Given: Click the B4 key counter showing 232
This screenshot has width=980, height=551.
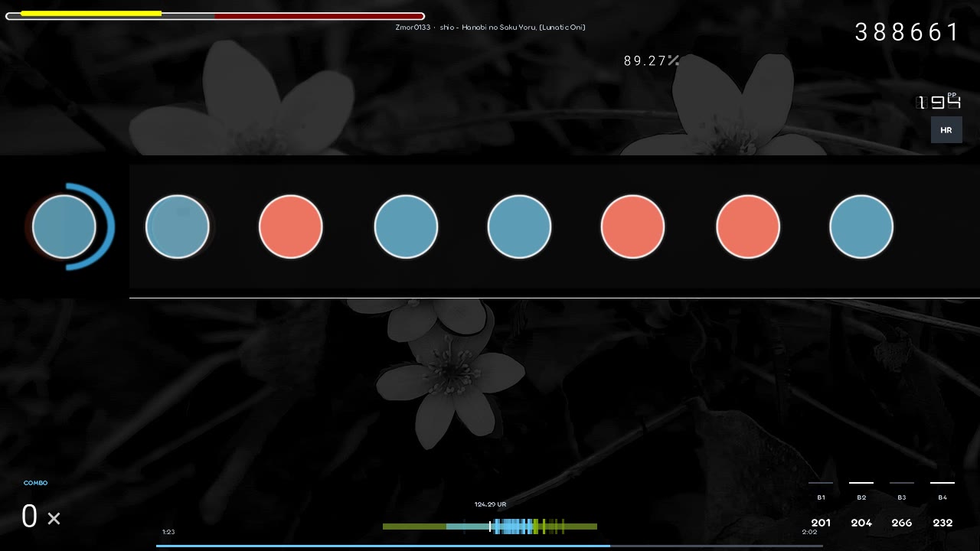Looking at the screenshot, I should pos(942,505).
